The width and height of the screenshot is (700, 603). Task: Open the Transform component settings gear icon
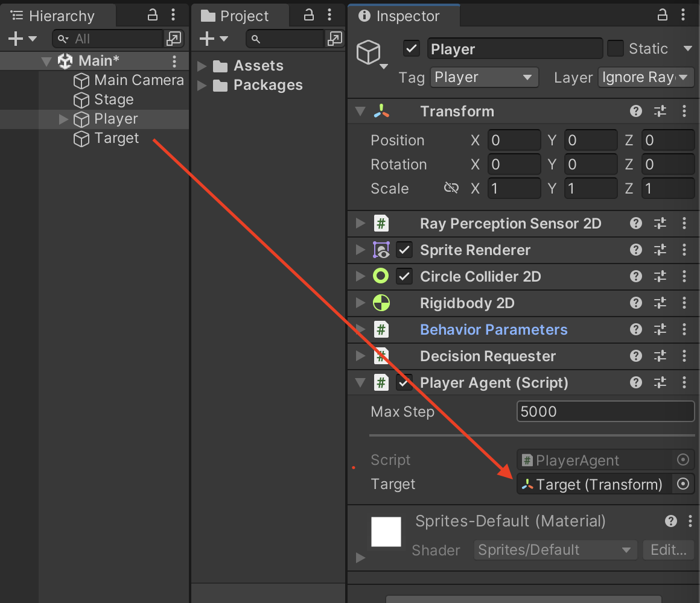coord(660,111)
